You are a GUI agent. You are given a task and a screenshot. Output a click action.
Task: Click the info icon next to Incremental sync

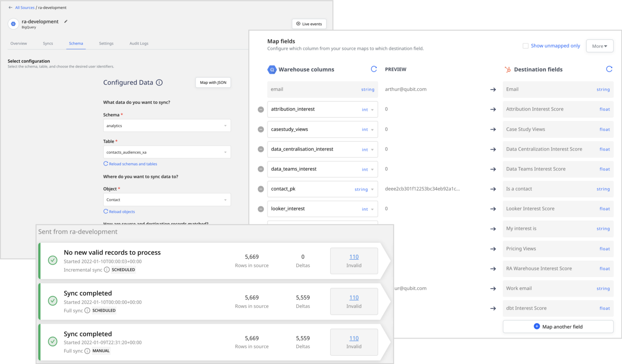[x=107, y=270]
